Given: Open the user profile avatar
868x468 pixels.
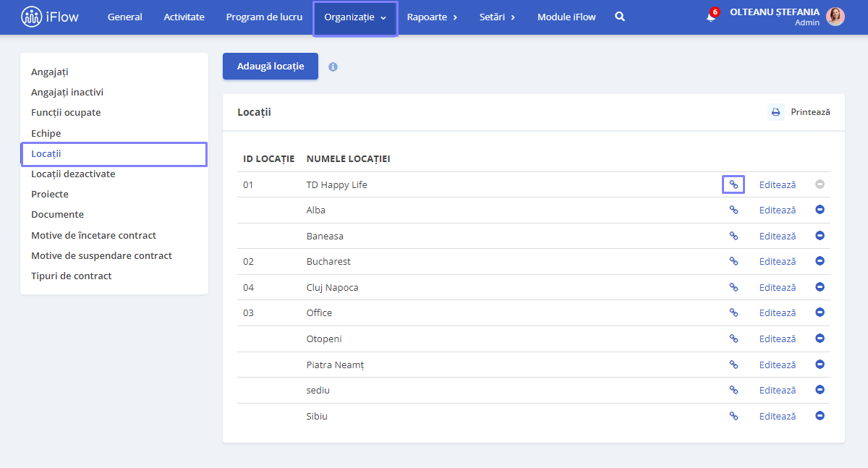Looking at the screenshot, I should click(835, 17).
